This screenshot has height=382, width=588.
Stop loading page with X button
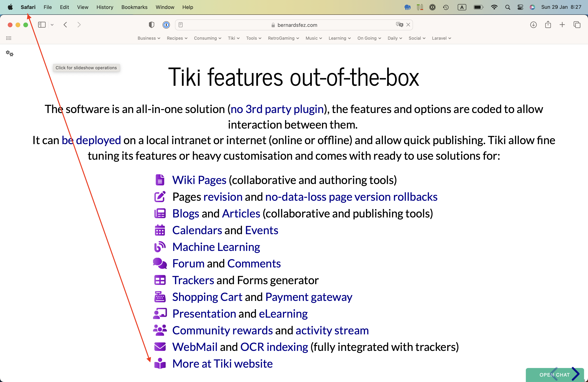408,25
